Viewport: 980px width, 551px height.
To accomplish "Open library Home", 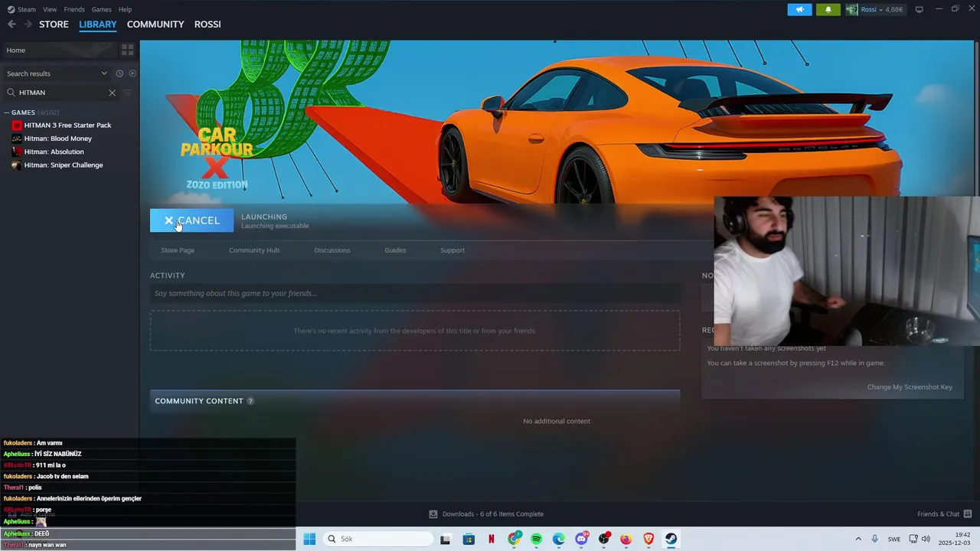I will 58,50.
